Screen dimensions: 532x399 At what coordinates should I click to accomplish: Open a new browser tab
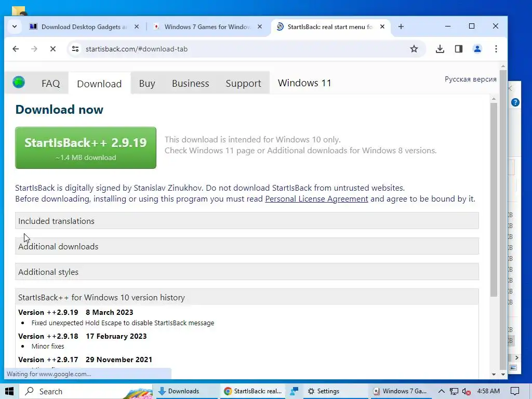[x=401, y=26]
